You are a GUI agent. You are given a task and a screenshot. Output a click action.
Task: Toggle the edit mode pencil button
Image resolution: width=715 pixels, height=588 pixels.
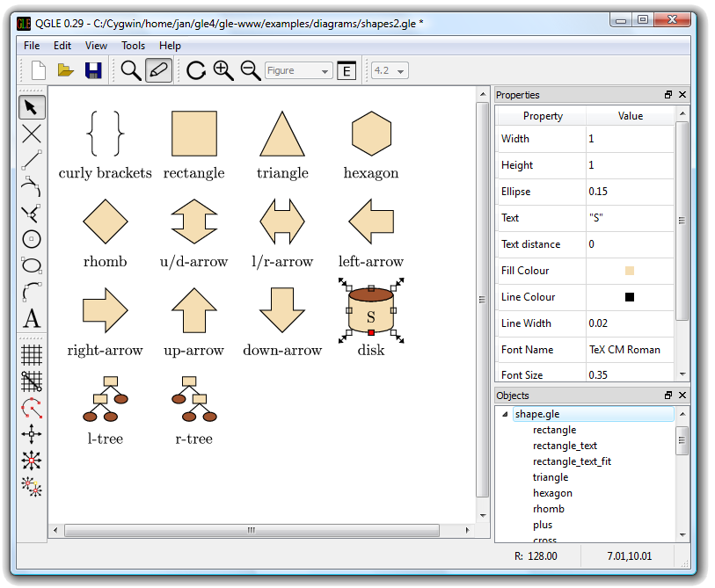[x=158, y=70]
